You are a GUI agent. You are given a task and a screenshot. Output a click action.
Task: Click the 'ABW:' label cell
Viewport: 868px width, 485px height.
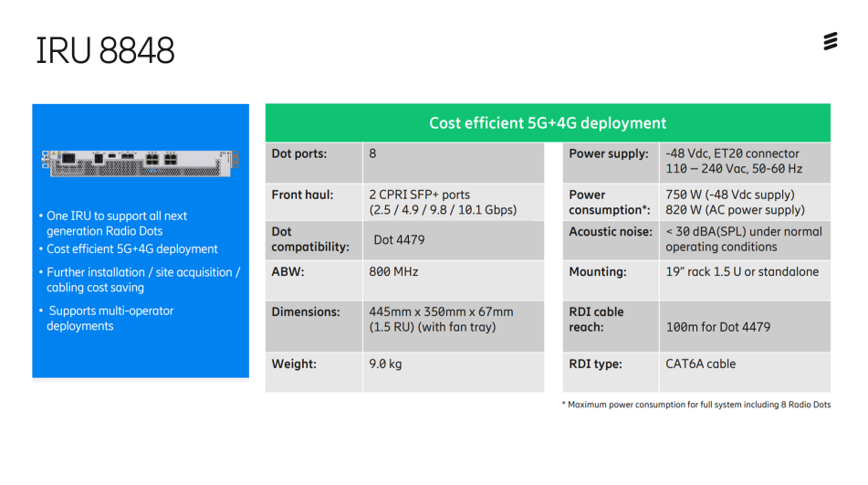point(314,280)
